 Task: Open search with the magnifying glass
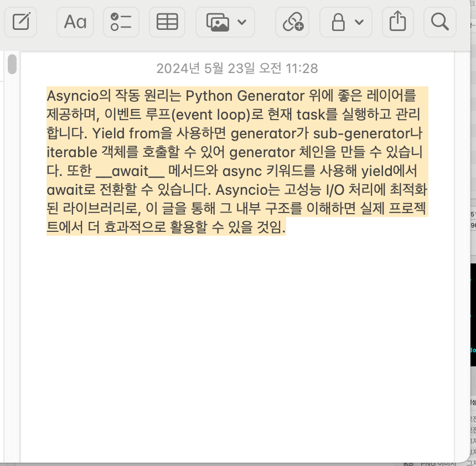[439, 22]
